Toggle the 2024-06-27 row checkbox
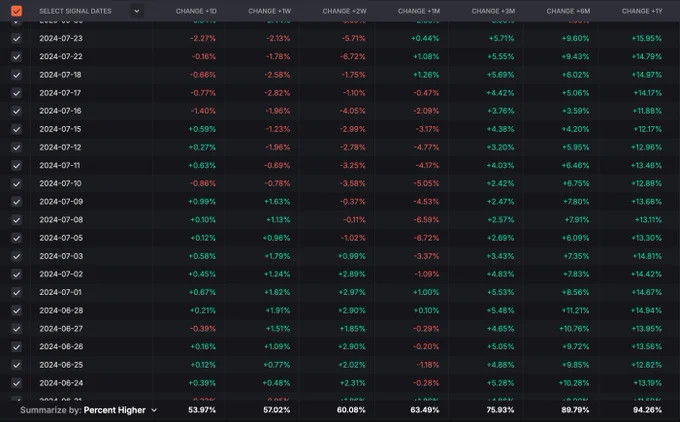This screenshot has width=680, height=422. point(16,329)
